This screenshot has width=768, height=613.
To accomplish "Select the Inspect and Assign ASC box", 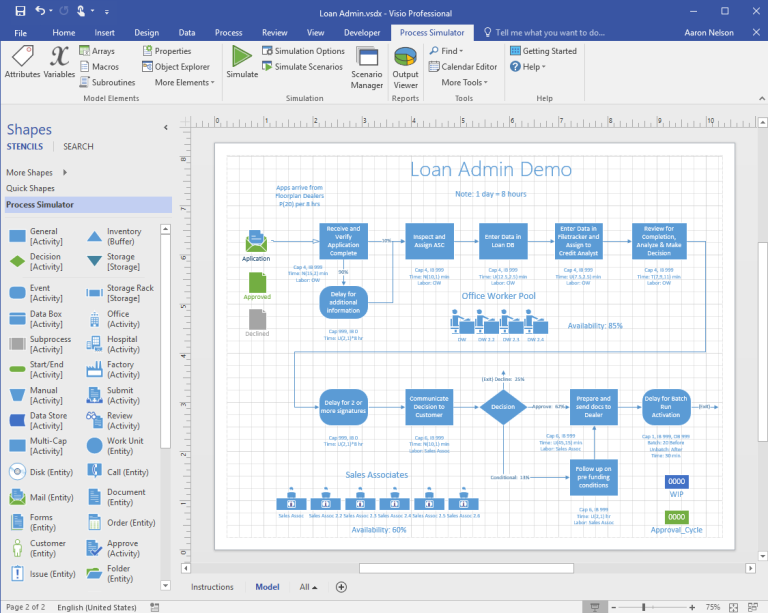I will point(430,241).
